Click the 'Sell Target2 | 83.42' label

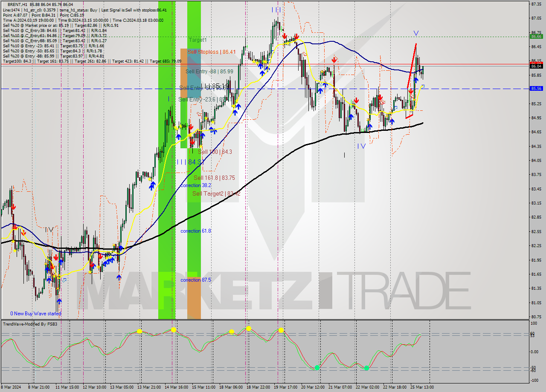[x=216, y=193]
